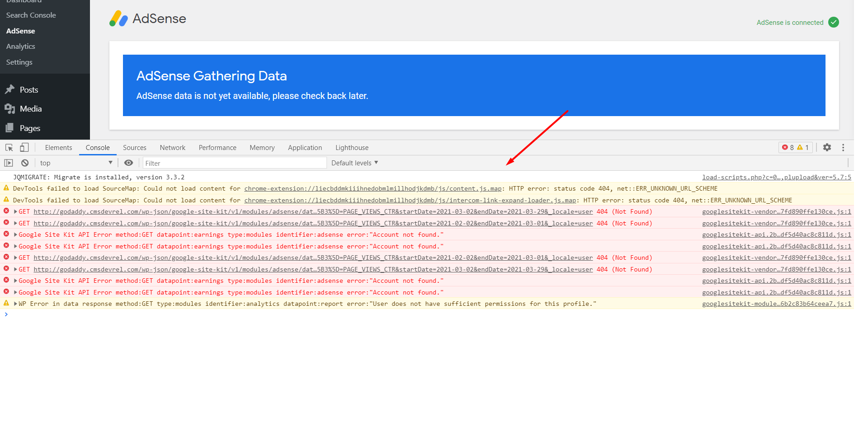Image resolution: width=868 pixels, height=440 pixels.
Task: Open DevTools settings gear
Action: 827,147
